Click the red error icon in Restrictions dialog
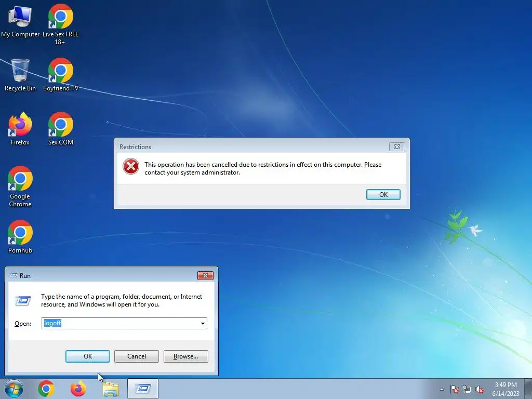The height and width of the screenshot is (399, 532). click(x=131, y=167)
